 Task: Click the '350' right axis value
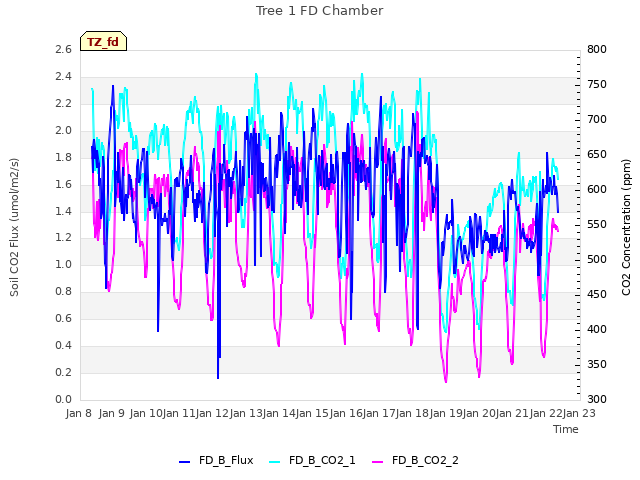[x=597, y=364]
